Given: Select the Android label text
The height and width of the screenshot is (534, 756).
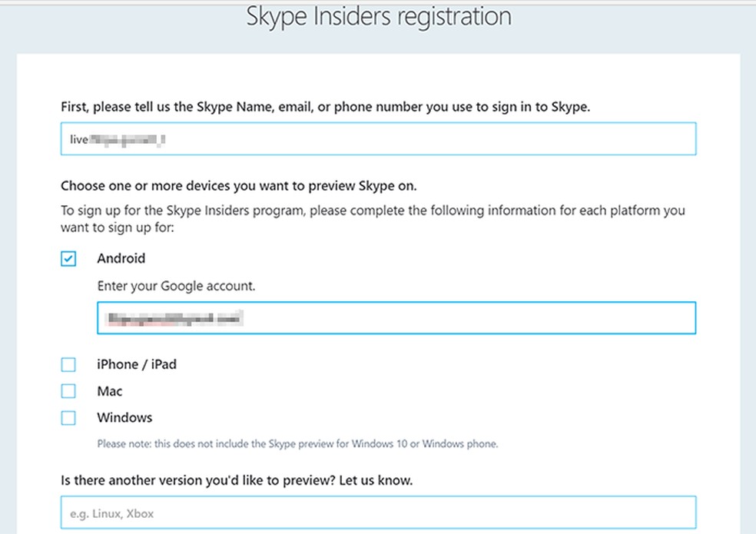Looking at the screenshot, I should coord(121,259).
